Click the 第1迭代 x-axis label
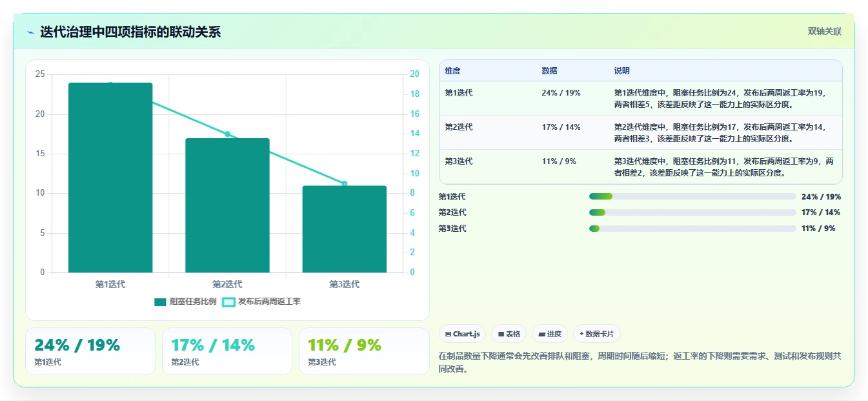868x401 pixels. click(x=110, y=284)
